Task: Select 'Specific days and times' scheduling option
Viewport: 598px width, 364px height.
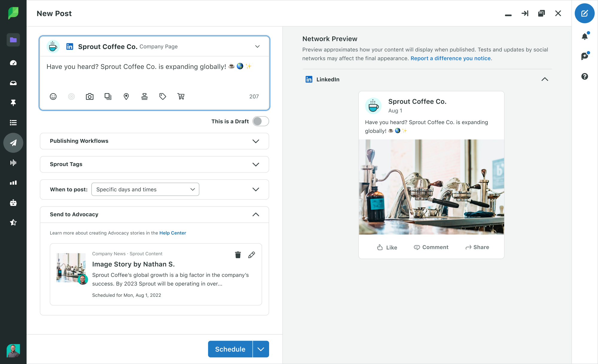Action: pos(144,189)
